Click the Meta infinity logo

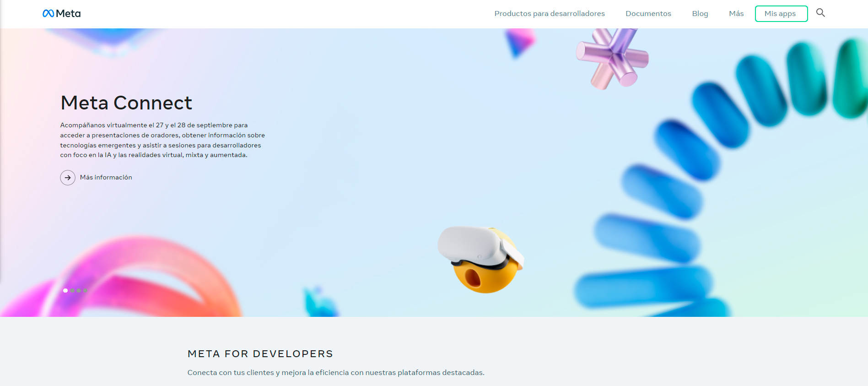pos(48,14)
